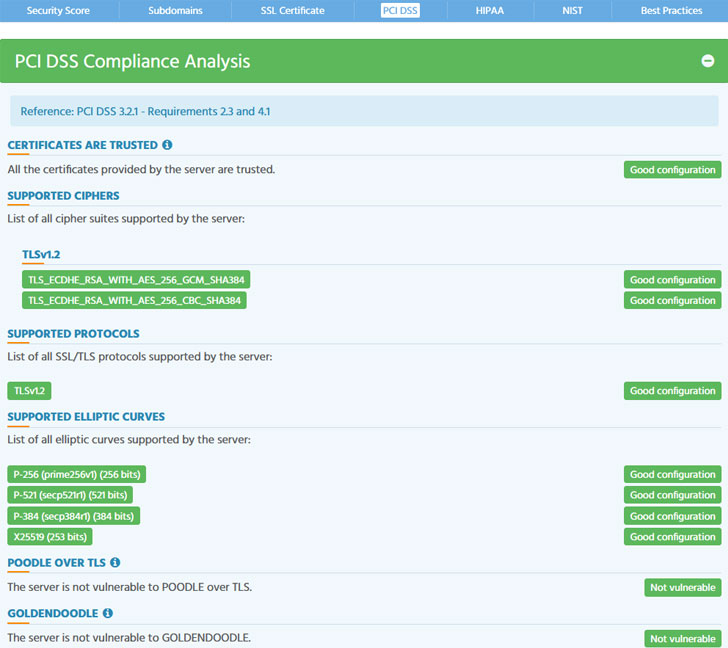Select the P-256 (prime256v1) curve badge
728x648 pixels.
coord(76,474)
